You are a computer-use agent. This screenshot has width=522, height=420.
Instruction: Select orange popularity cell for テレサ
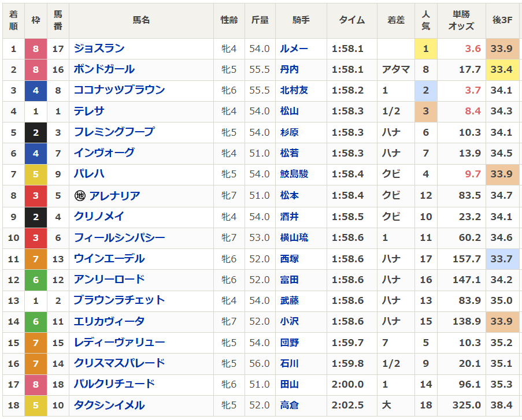pyautogui.click(x=426, y=111)
